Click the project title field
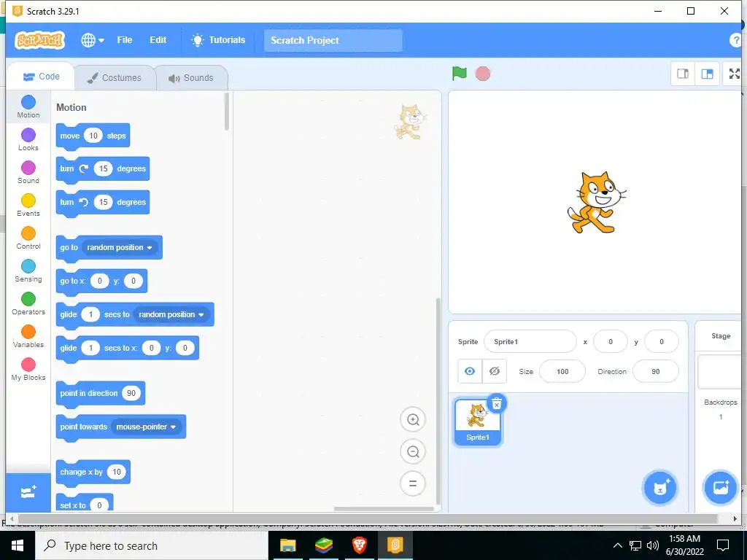The height and width of the screenshot is (560, 747). coord(333,41)
